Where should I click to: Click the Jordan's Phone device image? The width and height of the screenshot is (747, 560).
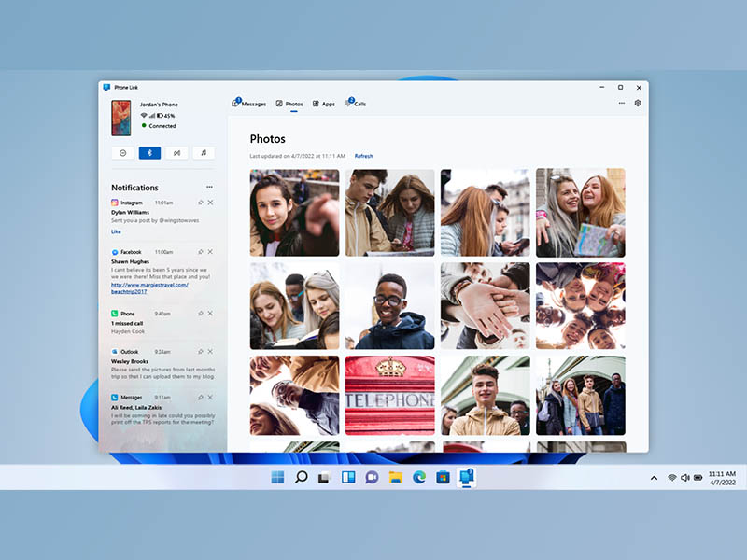[x=121, y=118]
